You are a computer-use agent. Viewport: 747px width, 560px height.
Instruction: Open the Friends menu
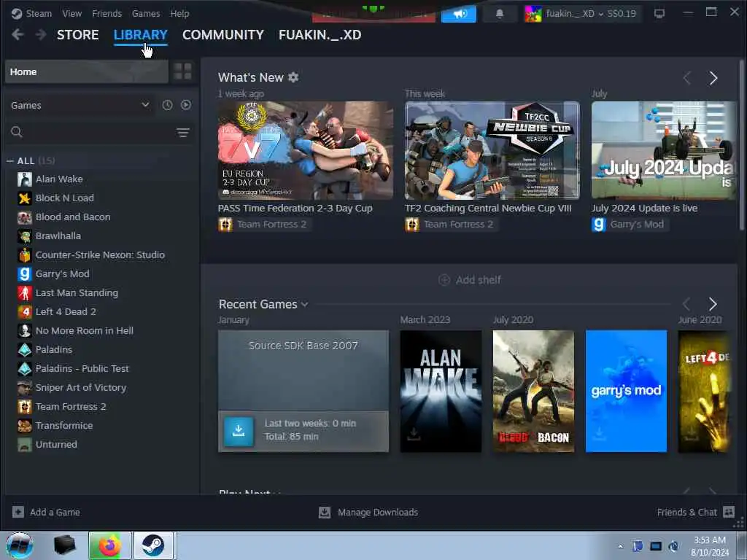(x=107, y=13)
